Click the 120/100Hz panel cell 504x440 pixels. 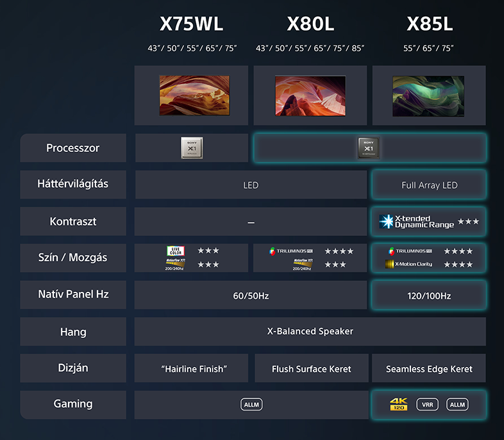pos(429,295)
